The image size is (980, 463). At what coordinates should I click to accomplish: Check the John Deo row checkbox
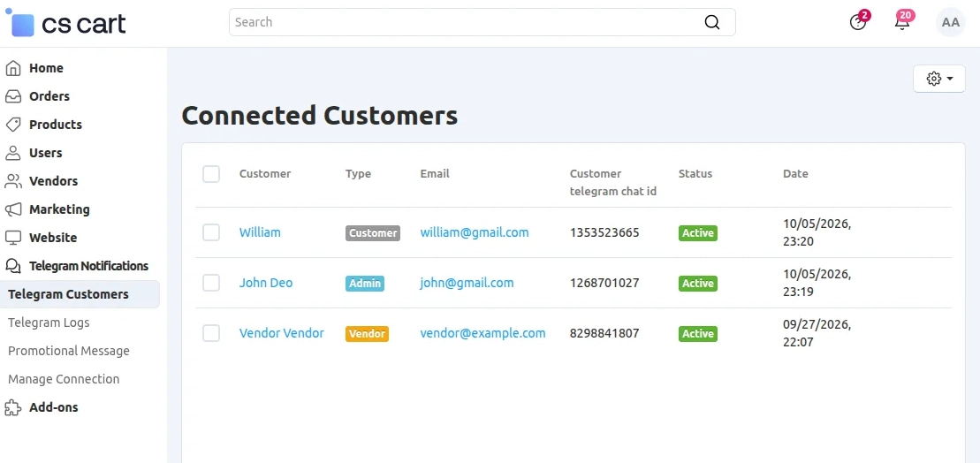coord(211,283)
